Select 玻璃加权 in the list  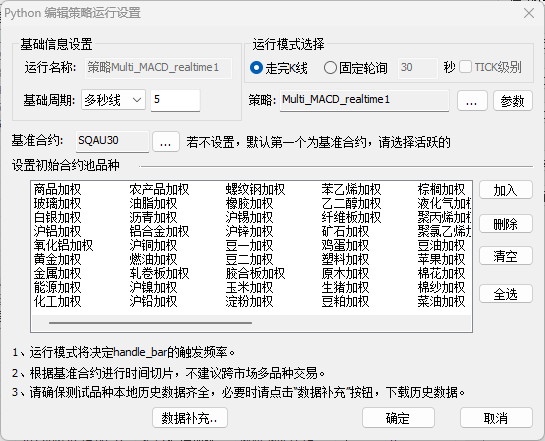click(57, 204)
